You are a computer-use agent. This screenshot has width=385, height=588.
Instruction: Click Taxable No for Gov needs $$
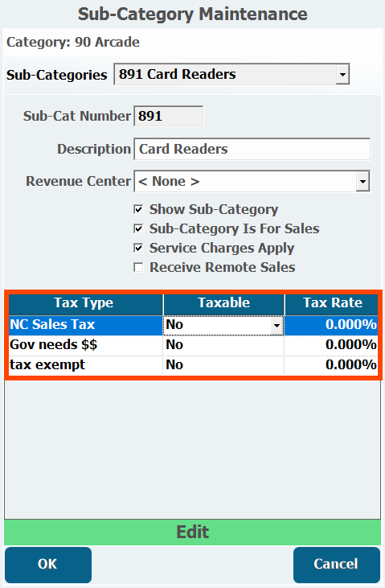click(223, 345)
